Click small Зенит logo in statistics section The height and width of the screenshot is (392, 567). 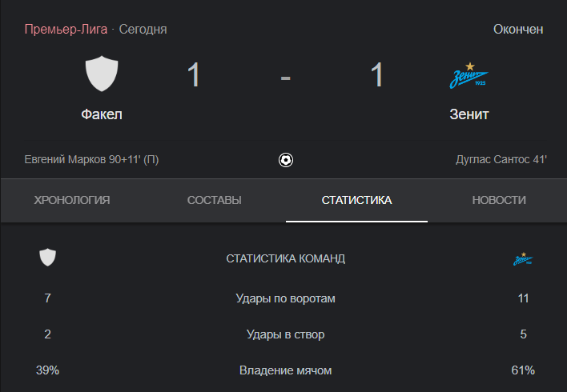[x=523, y=258]
